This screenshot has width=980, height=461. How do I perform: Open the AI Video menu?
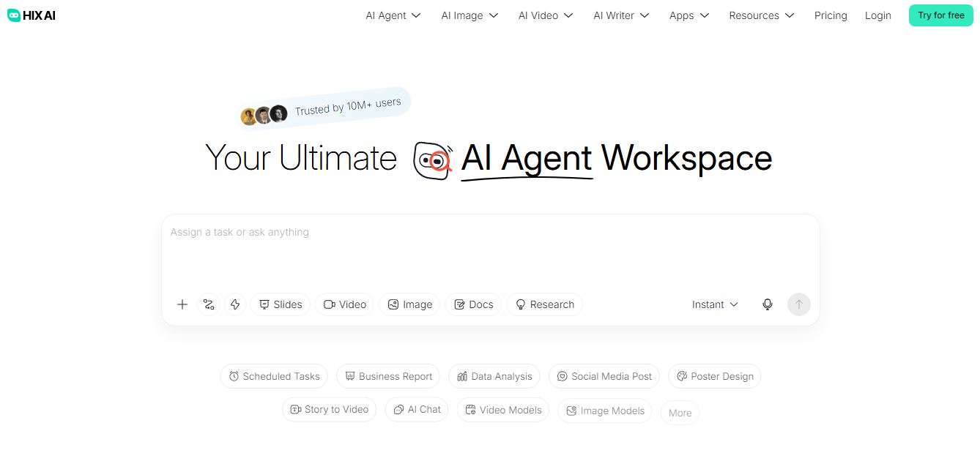(x=546, y=15)
